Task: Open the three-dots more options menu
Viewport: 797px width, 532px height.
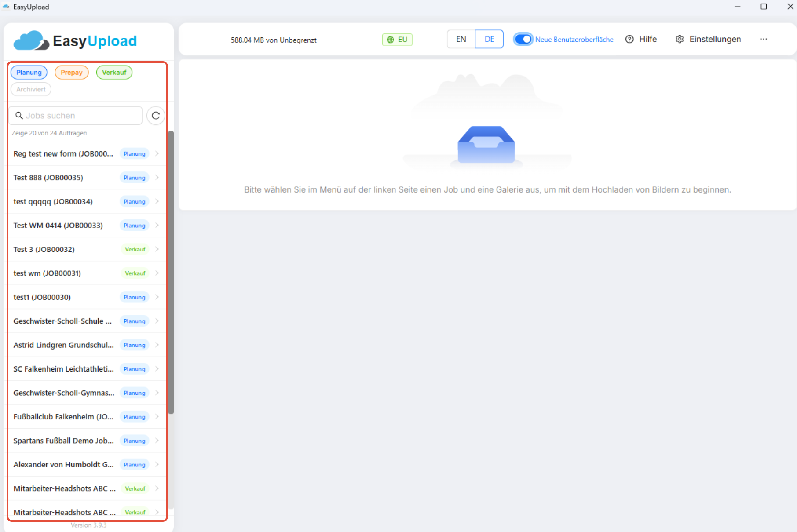Action: coord(764,39)
